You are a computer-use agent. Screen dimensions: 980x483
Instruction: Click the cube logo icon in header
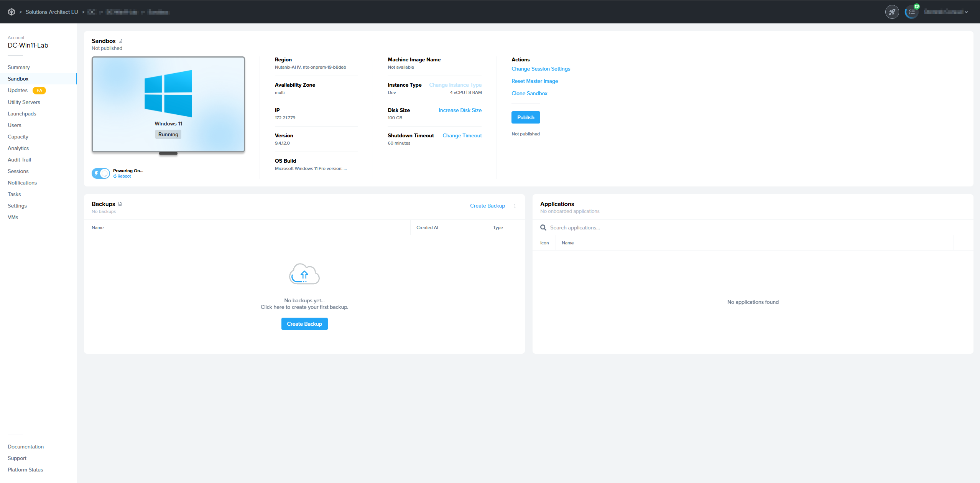tap(12, 12)
